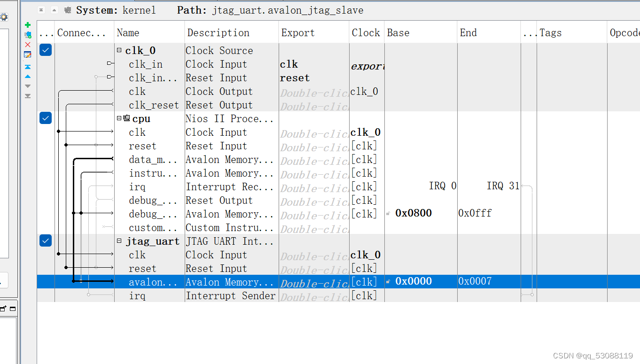The height and width of the screenshot is (364, 640).
Task: Click the Clock column header
Action: tap(367, 32)
